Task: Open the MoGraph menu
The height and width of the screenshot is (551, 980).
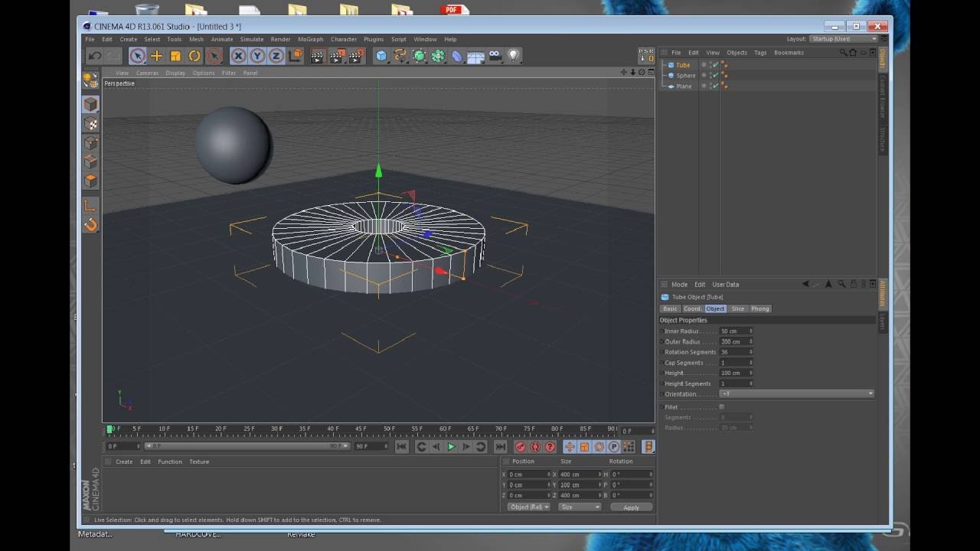Action: pos(310,39)
